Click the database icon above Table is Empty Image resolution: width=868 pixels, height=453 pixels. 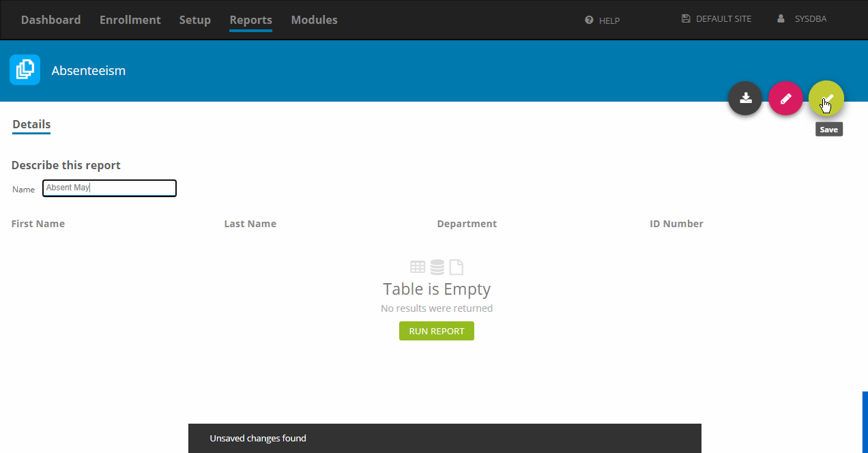[437, 267]
